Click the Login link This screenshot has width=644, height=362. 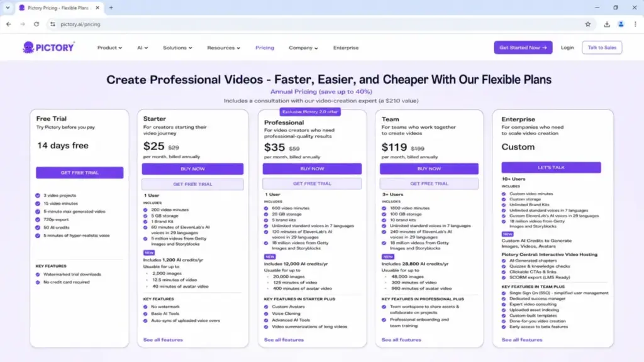click(x=567, y=48)
